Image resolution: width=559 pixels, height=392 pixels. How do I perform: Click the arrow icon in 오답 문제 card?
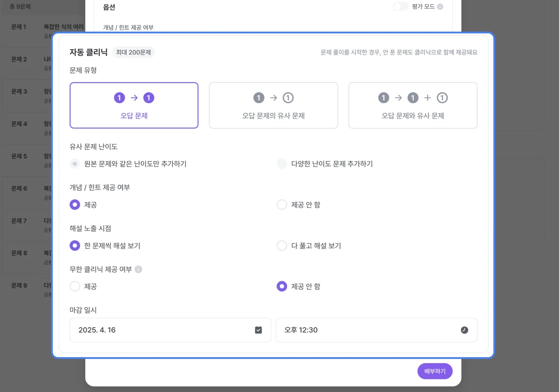[x=134, y=98]
